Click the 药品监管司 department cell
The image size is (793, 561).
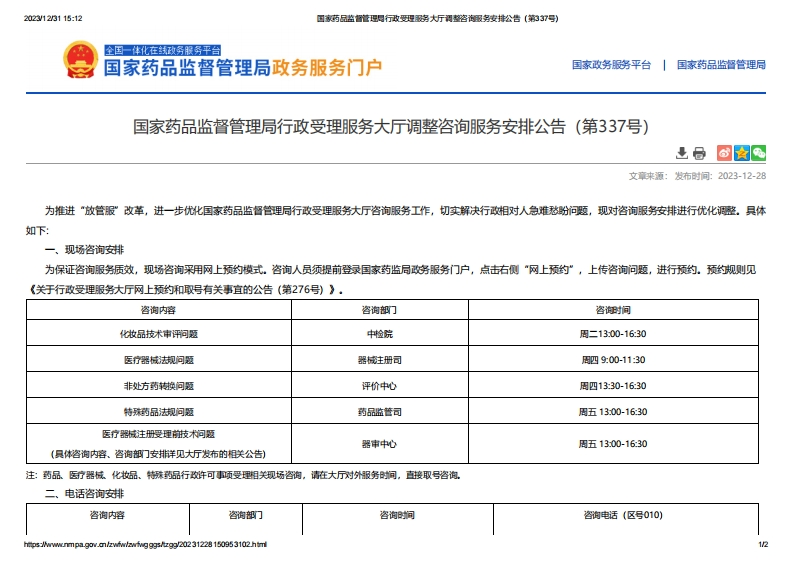[379, 412]
